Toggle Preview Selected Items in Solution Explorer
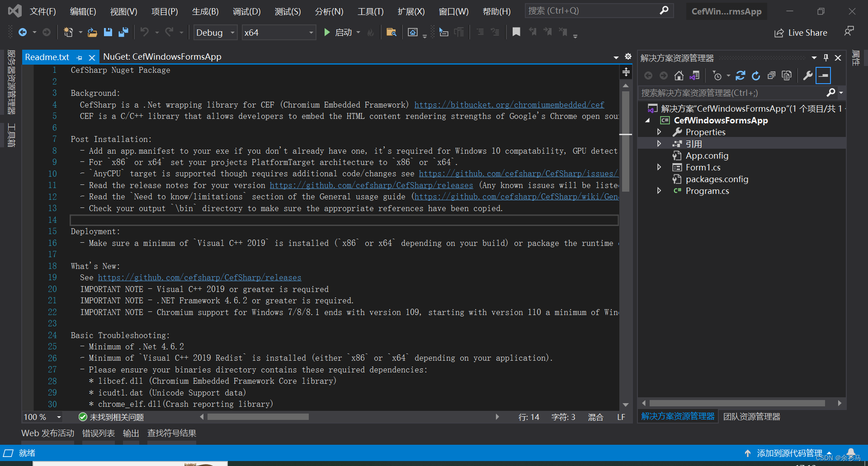The image size is (868, 466). (787, 75)
